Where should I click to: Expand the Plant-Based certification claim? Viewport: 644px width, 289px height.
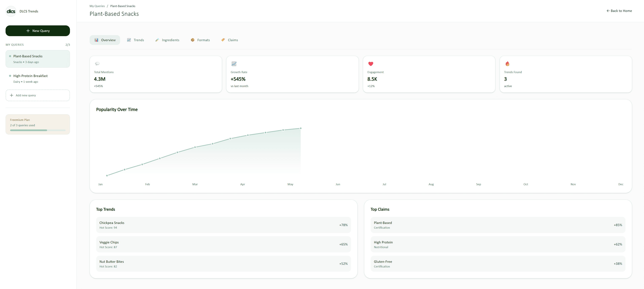(498, 225)
